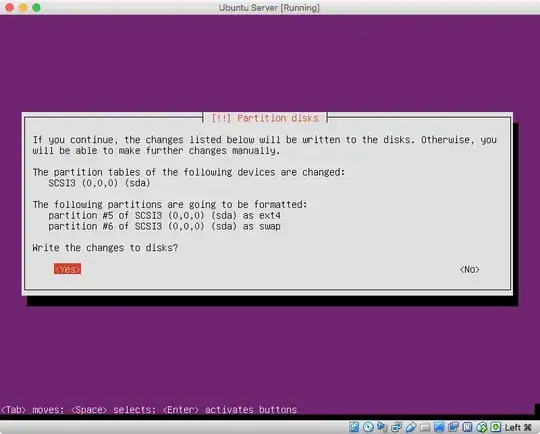Choose the <No> button in the dialog

[469, 269]
